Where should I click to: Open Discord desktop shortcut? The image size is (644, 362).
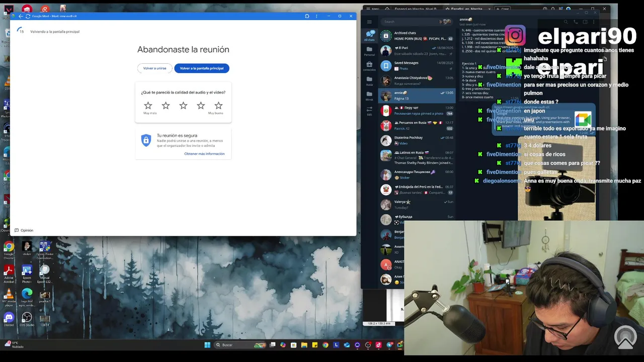(x=9, y=319)
